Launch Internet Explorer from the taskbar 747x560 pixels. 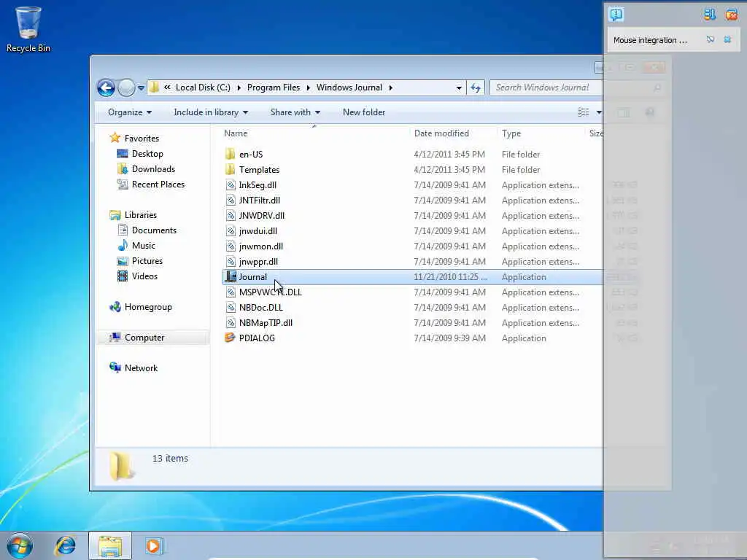(x=65, y=545)
